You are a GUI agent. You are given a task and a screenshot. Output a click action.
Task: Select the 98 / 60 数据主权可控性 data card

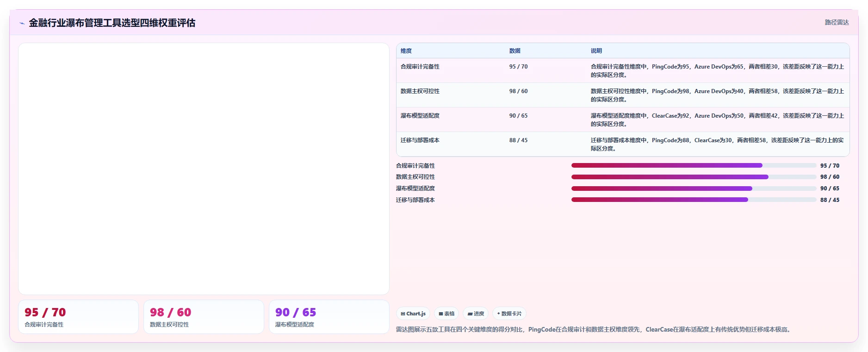point(204,317)
